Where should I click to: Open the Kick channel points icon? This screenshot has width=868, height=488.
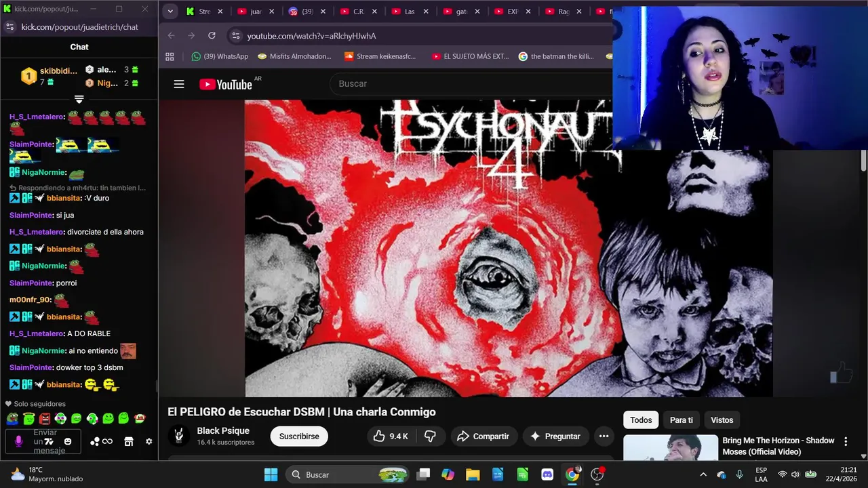pyautogui.click(x=102, y=441)
